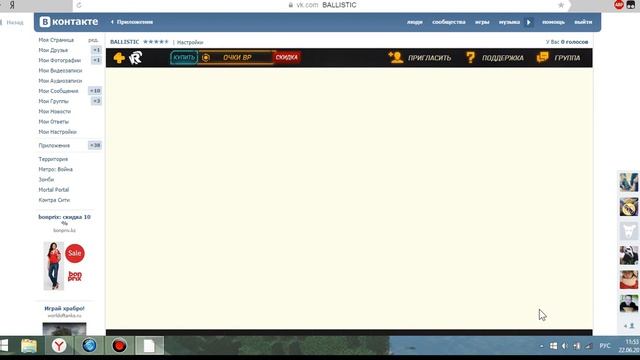Open the люди menu item
Viewport: 640px width, 360px height.
415,22
